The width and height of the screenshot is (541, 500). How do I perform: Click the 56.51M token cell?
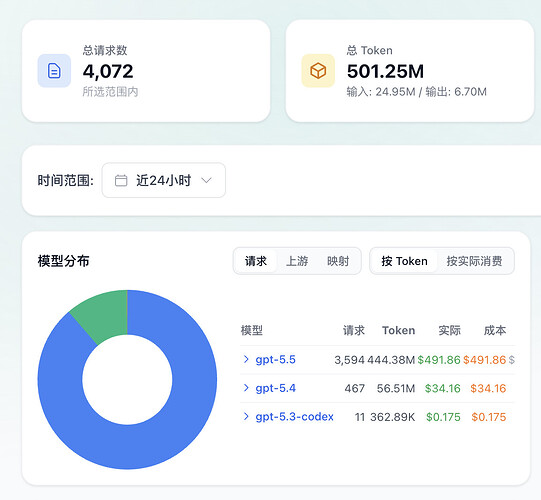click(396, 389)
